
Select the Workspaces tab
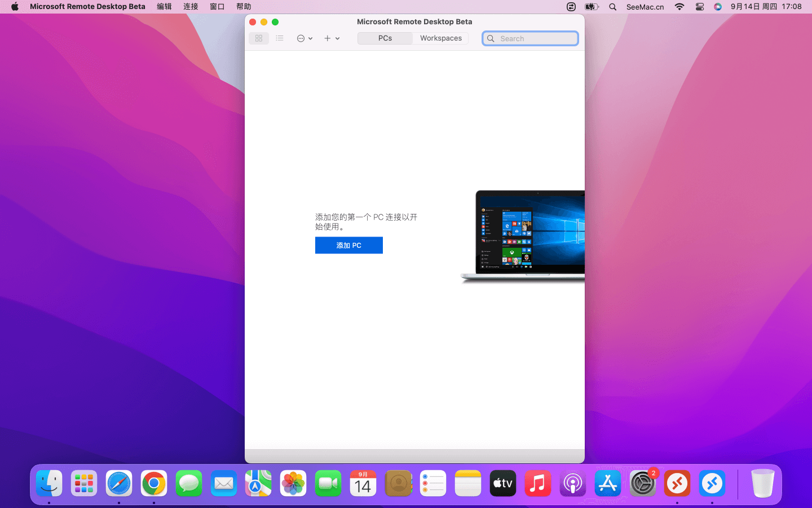(x=440, y=38)
